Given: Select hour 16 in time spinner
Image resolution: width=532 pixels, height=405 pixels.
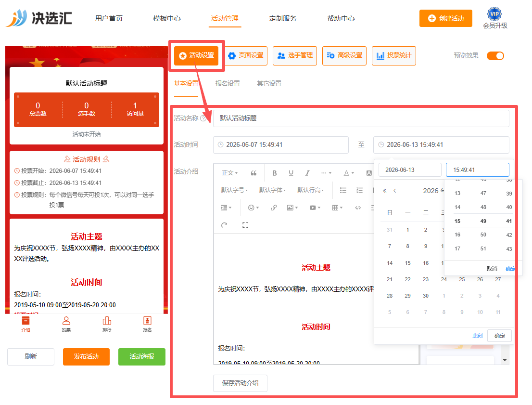Looking at the screenshot, I should [x=457, y=235].
